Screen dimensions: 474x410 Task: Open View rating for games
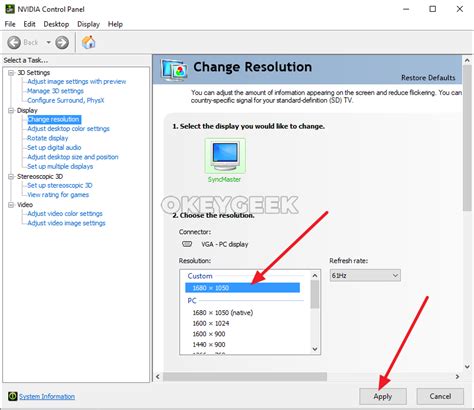[58, 195]
